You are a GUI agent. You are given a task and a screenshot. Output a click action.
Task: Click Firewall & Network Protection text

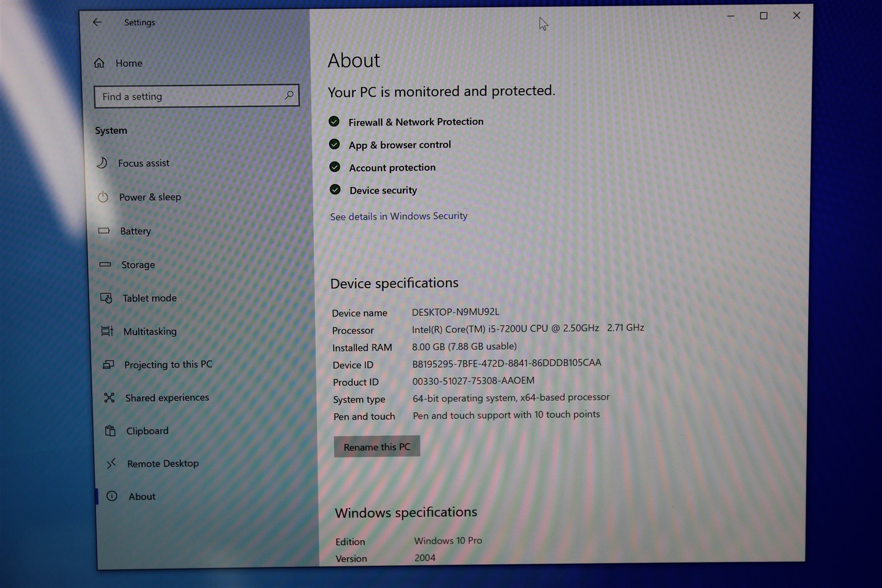pyautogui.click(x=416, y=122)
